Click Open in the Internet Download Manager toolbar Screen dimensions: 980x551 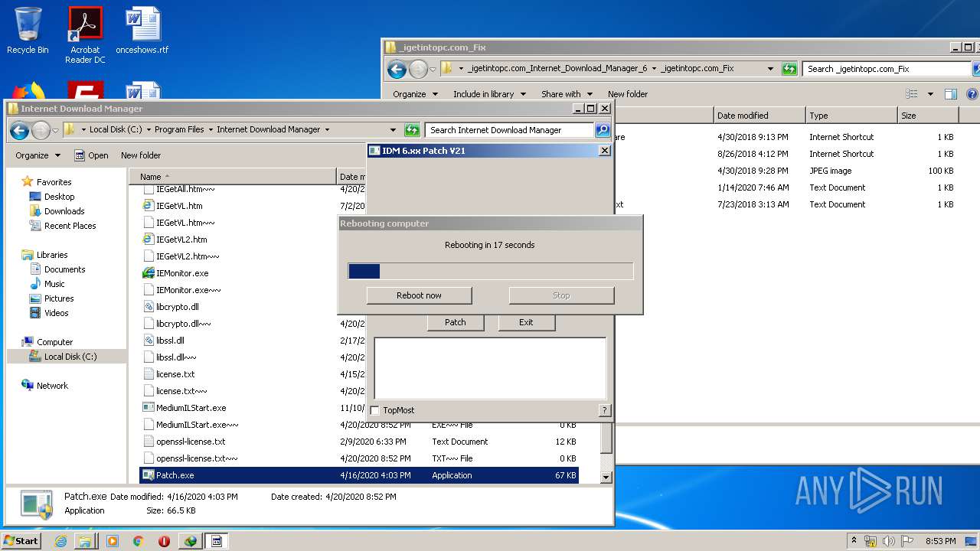(91, 155)
